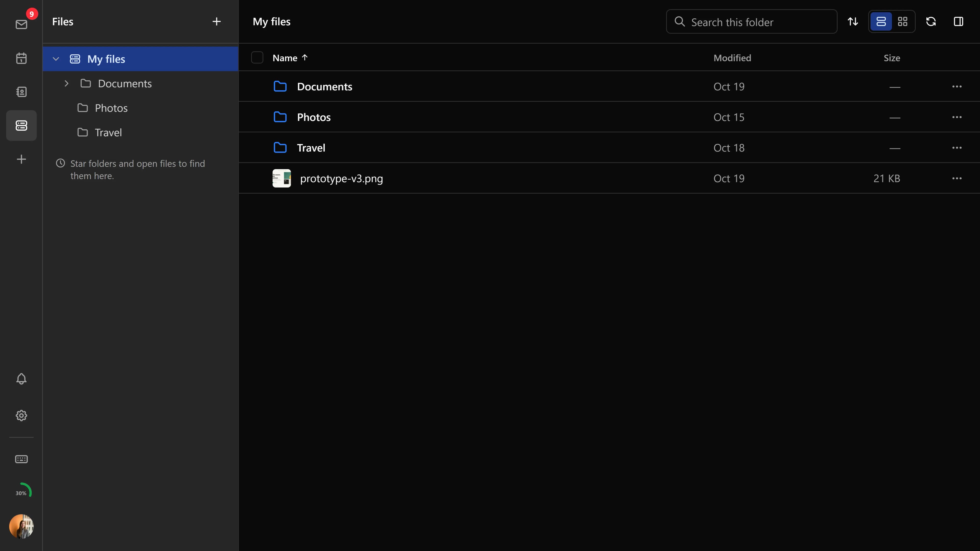980x551 pixels.
Task: Open the Travel folder in file list
Action: [x=311, y=148]
